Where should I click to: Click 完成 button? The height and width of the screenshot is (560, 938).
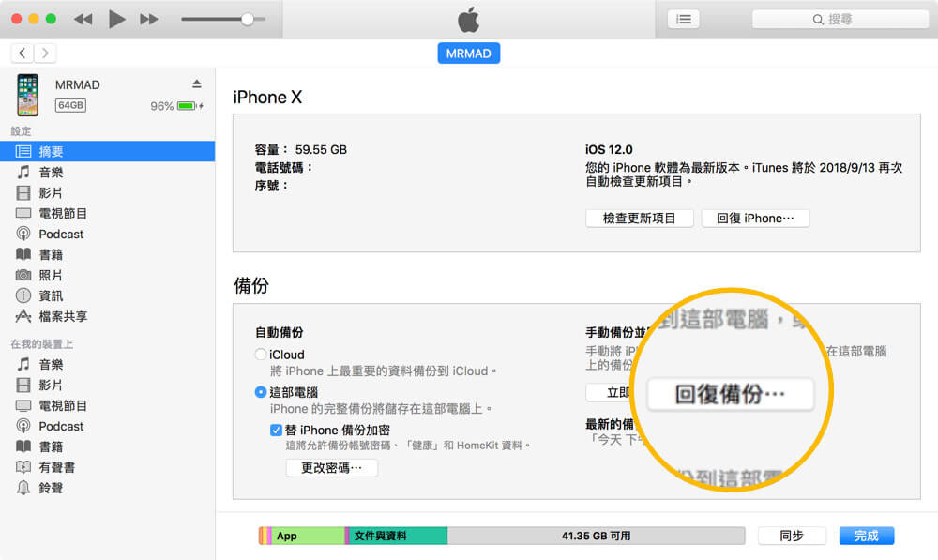pyautogui.click(x=866, y=536)
